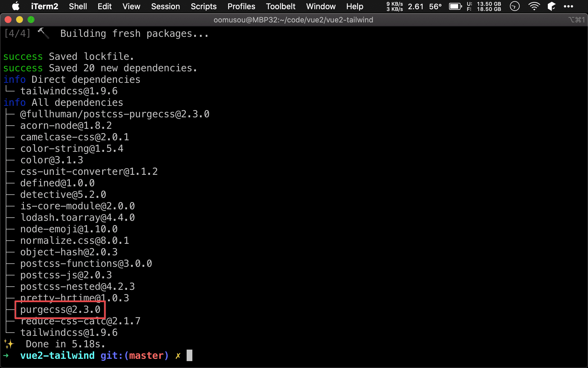Open the Wi-Fi status menu
The width and height of the screenshot is (588, 368).
(x=534, y=6)
